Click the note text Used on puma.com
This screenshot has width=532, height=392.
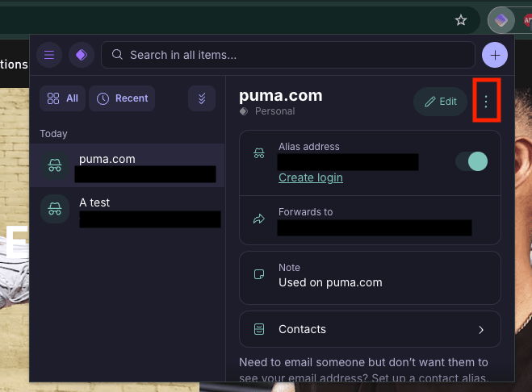(330, 282)
